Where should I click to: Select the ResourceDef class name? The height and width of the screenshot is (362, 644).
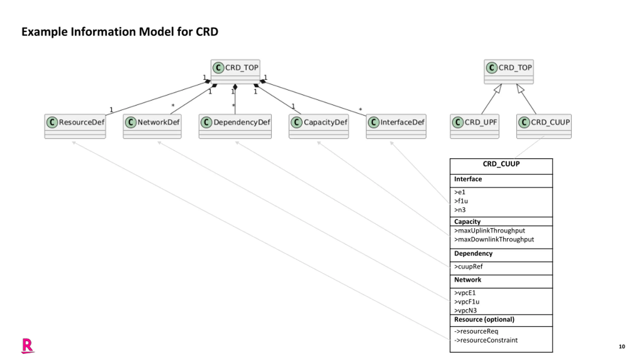point(82,122)
